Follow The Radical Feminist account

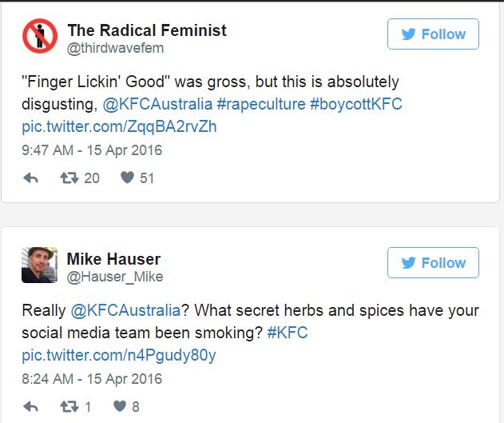coord(433,34)
